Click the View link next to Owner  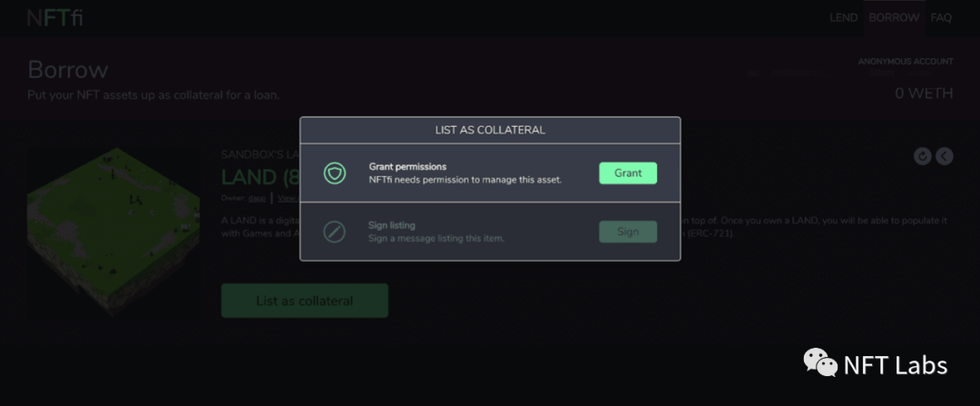coord(285,197)
